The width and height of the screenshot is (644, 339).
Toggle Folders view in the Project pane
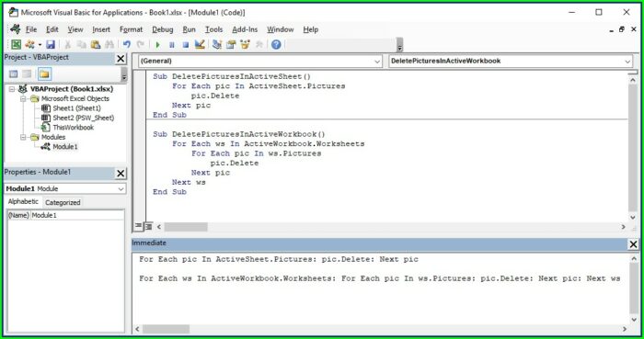44,73
